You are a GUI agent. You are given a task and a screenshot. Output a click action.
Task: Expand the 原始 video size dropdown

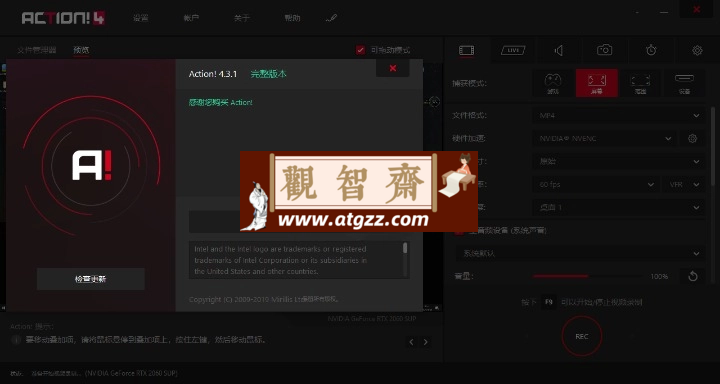[619, 161]
